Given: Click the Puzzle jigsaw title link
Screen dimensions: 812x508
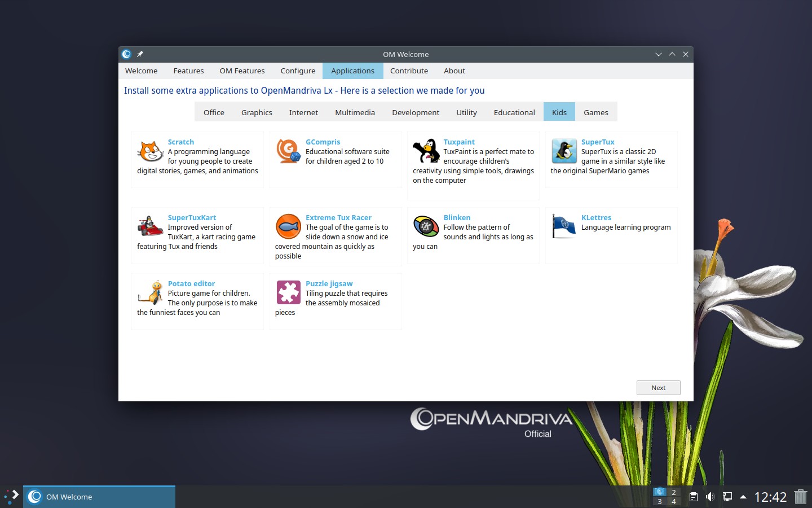Looking at the screenshot, I should point(329,284).
